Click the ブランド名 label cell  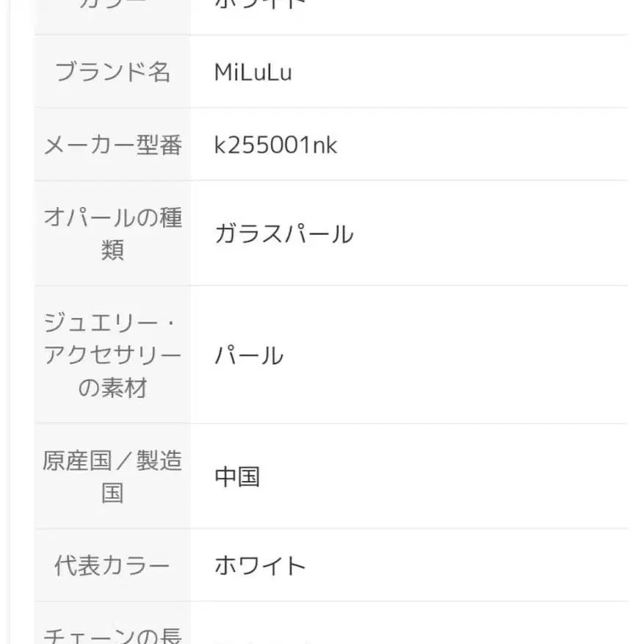click(112, 72)
